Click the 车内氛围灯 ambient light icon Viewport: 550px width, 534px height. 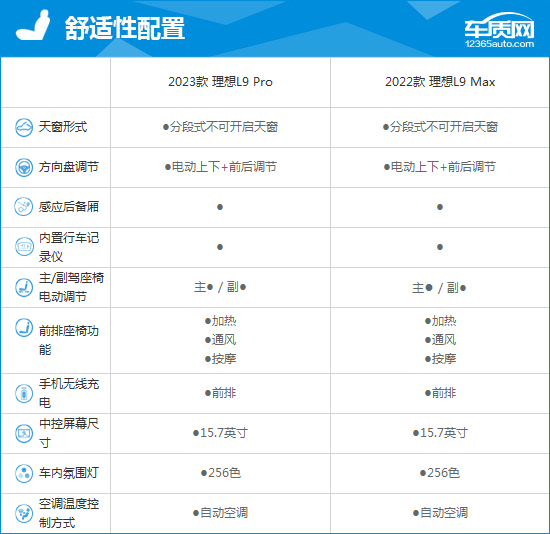coord(24,473)
